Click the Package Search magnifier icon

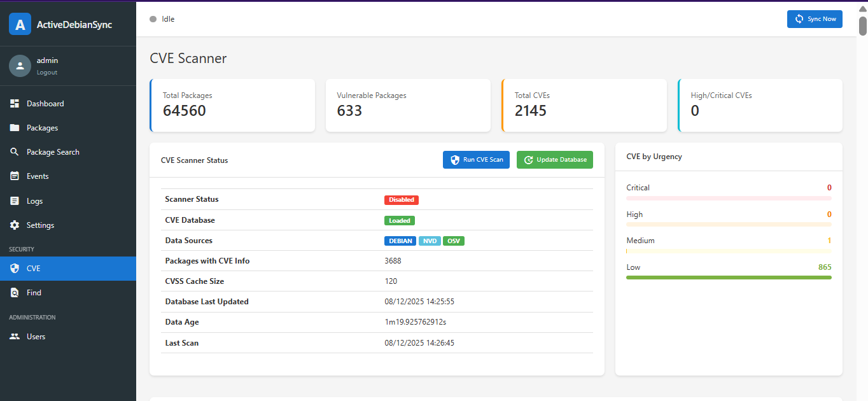[x=15, y=152]
